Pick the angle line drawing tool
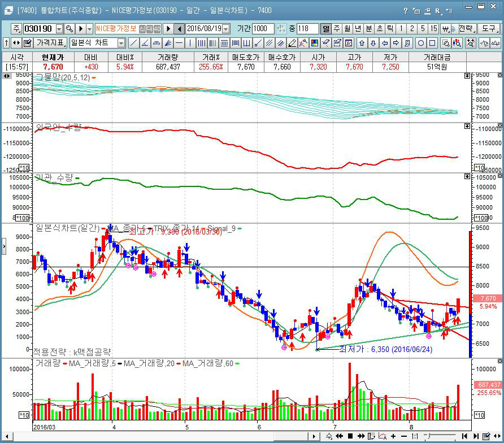This screenshot has width=504, height=443. pos(145,43)
